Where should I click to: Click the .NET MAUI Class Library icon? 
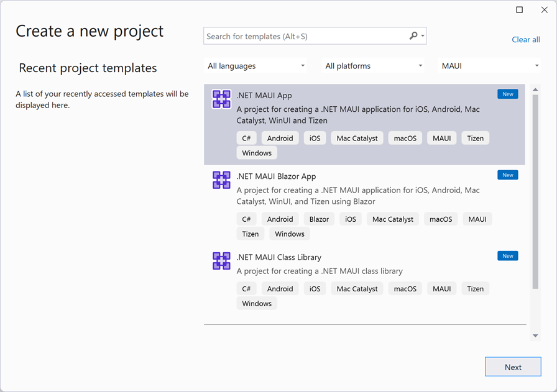point(221,261)
